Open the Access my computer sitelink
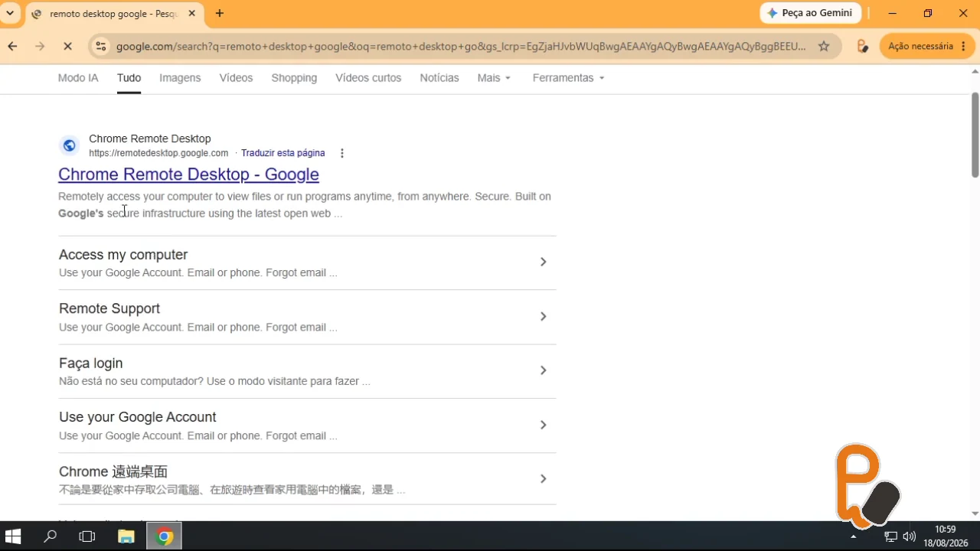 pos(123,255)
